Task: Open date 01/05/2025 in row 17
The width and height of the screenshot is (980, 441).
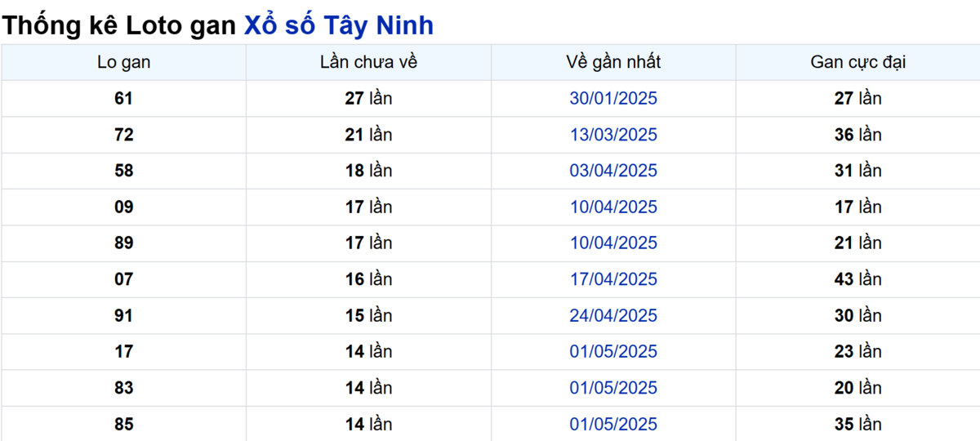Action: point(613,351)
